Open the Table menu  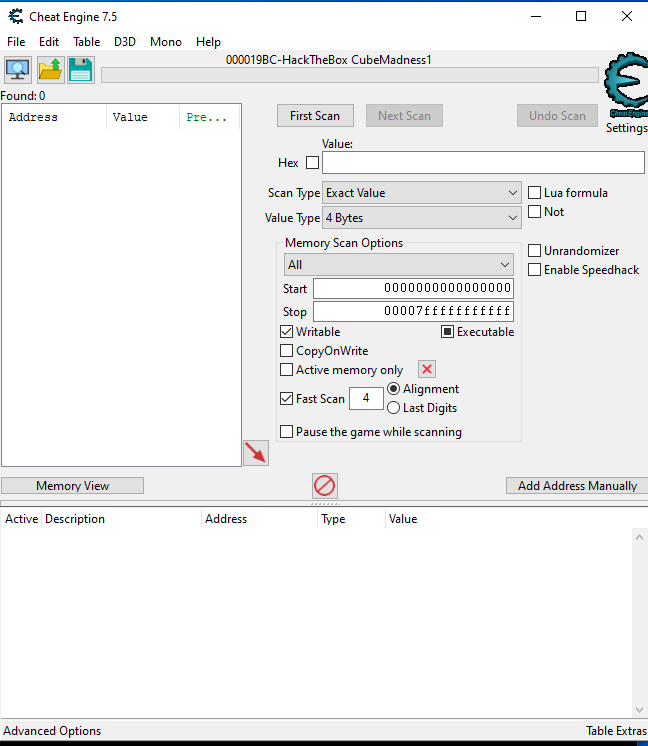coord(87,42)
